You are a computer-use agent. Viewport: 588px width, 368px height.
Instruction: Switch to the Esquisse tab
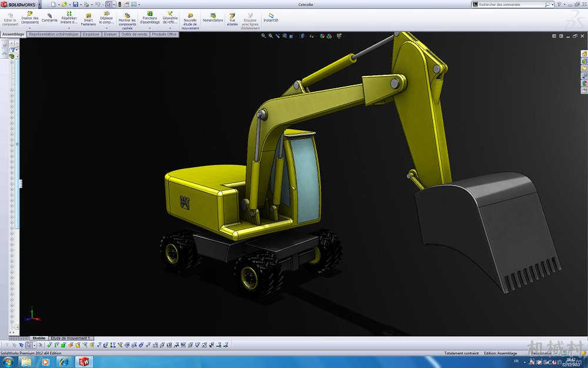[91, 34]
